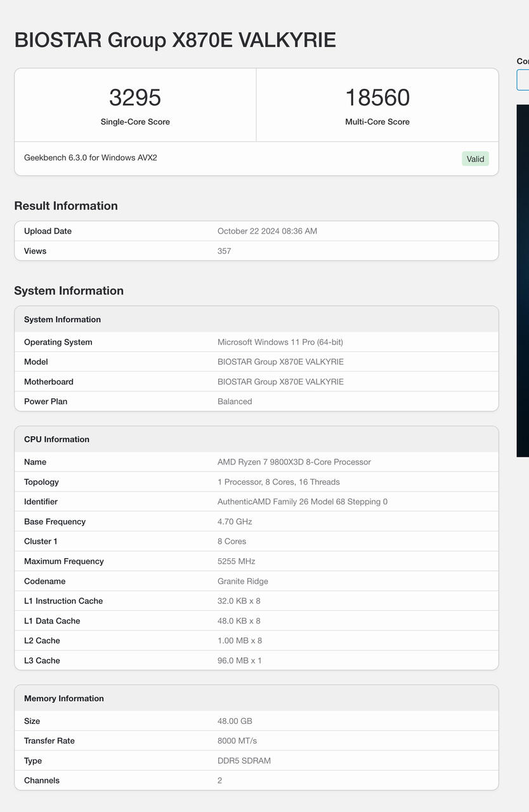The image size is (529, 812).
Task: Click the Single-Core Score label
Action: [135, 122]
